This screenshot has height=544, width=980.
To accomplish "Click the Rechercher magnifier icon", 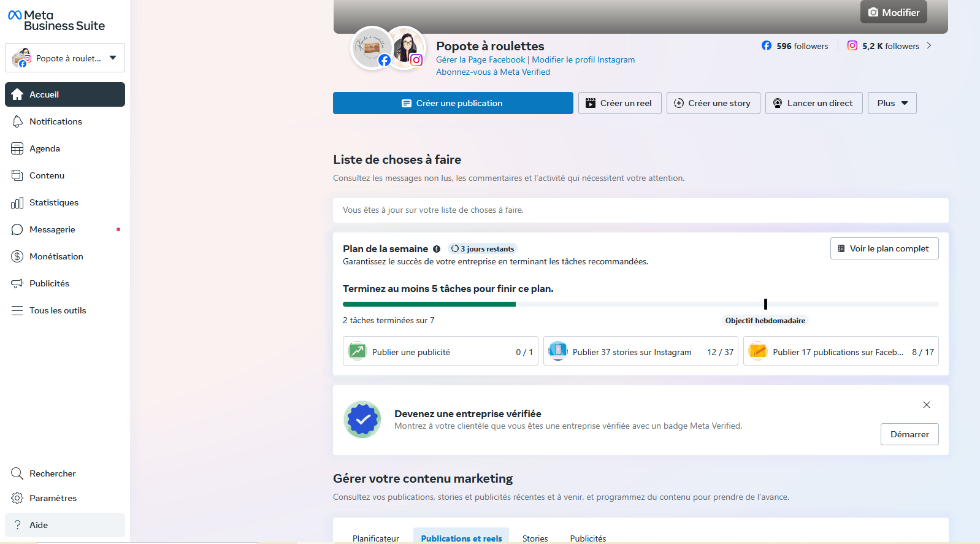I will [x=17, y=473].
